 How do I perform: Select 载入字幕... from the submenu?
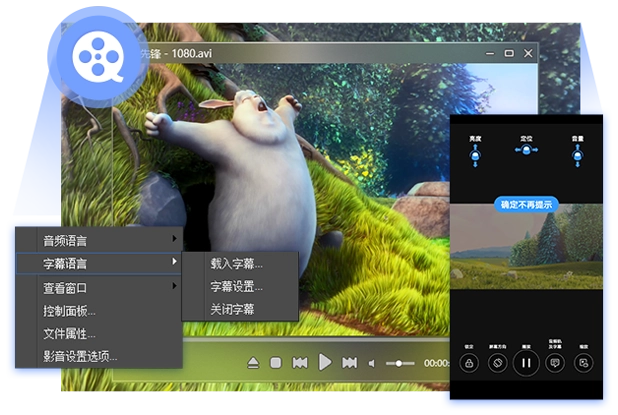[236, 264]
